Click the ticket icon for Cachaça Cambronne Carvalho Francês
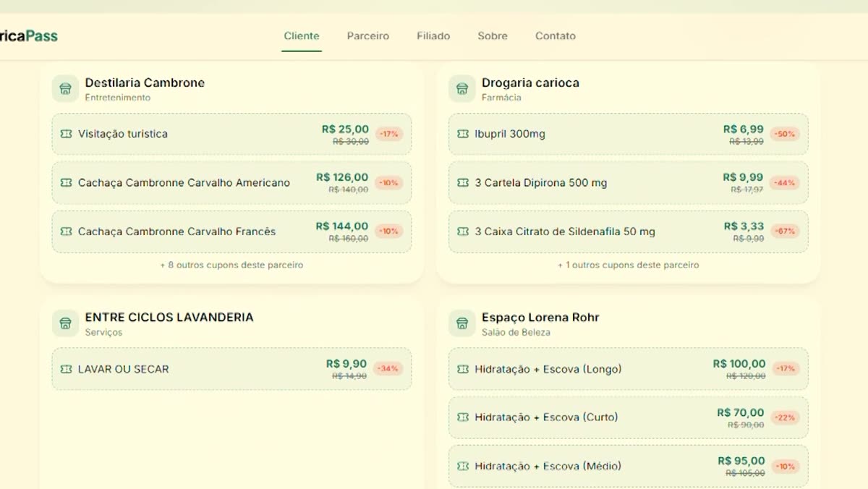Image resolution: width=868 pixels, height=489 pixels. 67,231
